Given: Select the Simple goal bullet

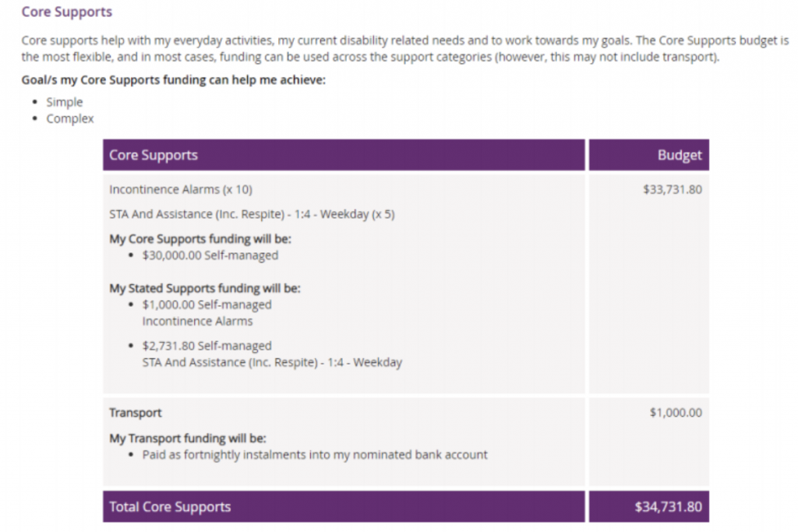Looking at the screenshot, I should coord(64,102).
